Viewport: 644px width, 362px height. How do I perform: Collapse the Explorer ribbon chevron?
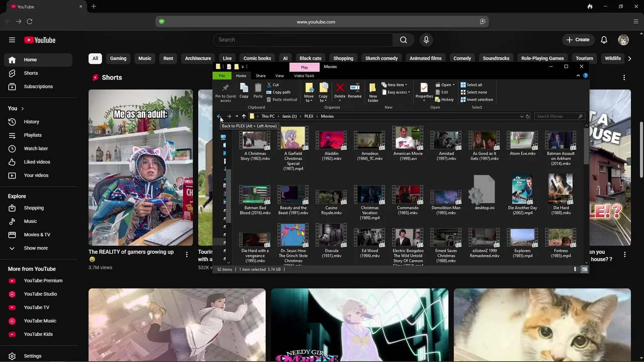coord(578,75)
